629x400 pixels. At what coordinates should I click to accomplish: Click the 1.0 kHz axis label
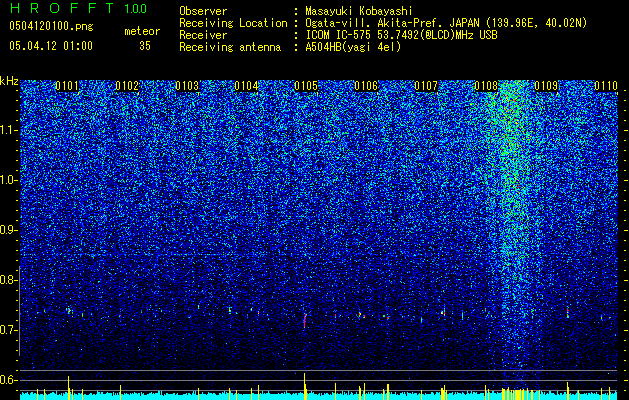pos(8,180)
